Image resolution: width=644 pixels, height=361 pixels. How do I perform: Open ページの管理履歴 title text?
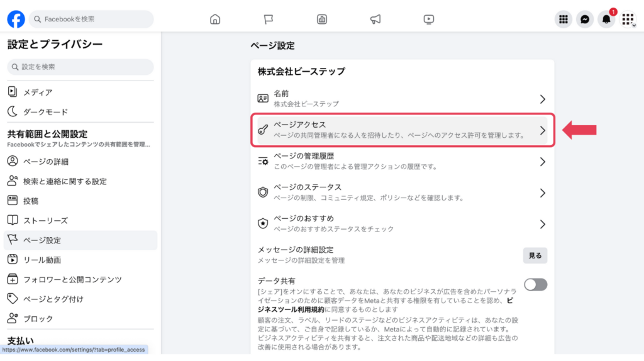(304, 155)
